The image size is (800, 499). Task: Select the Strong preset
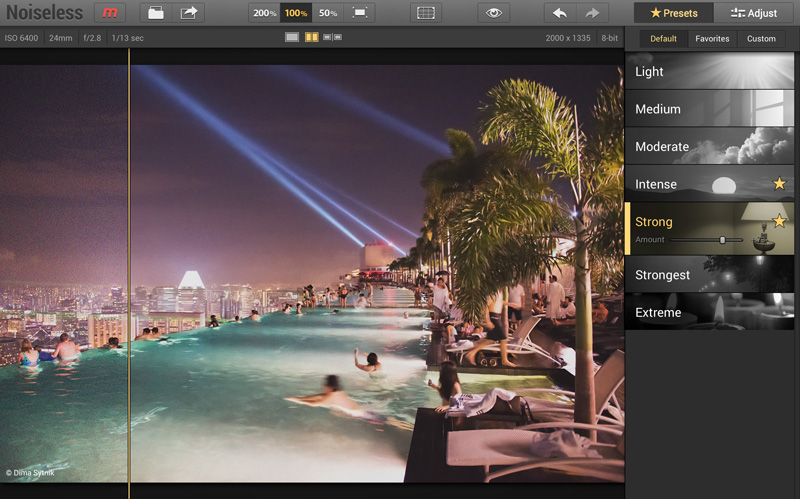tap(709, 229)
